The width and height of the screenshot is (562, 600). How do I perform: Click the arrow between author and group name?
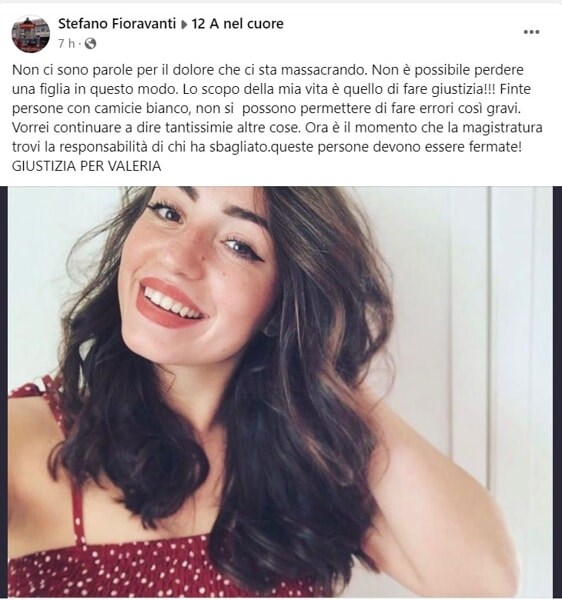click(184, 24)
